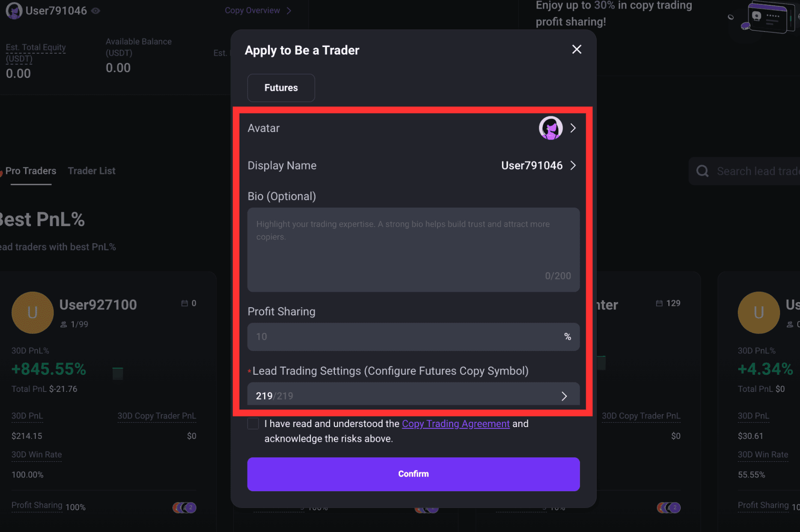Click the calendar icon on User927100 card

[x=184, y=303]
